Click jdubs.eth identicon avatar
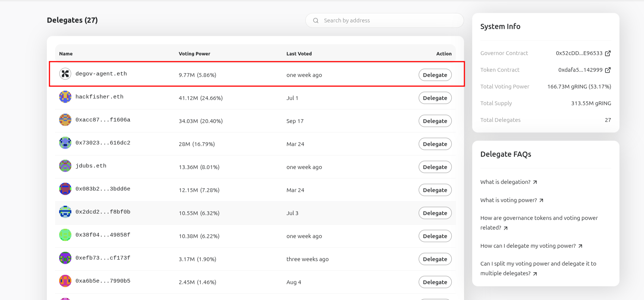This screenshot has height=300, width=644. point(65,166)
